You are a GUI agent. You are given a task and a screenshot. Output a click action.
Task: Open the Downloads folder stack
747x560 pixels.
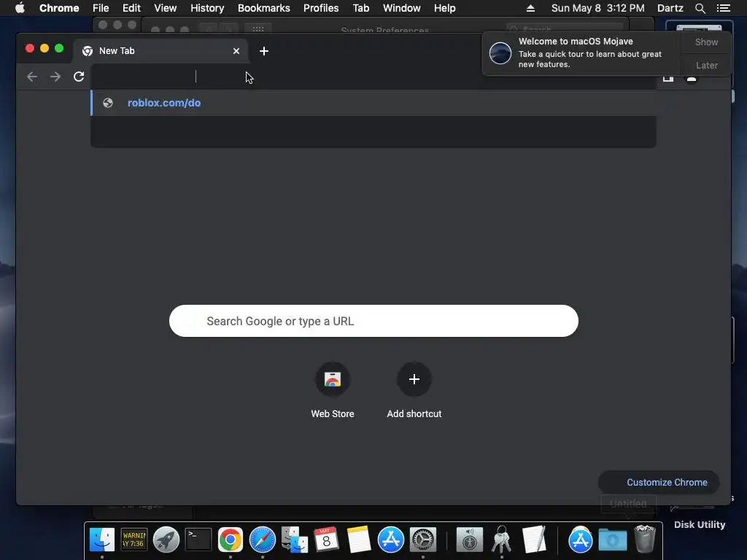coord(613,540)
